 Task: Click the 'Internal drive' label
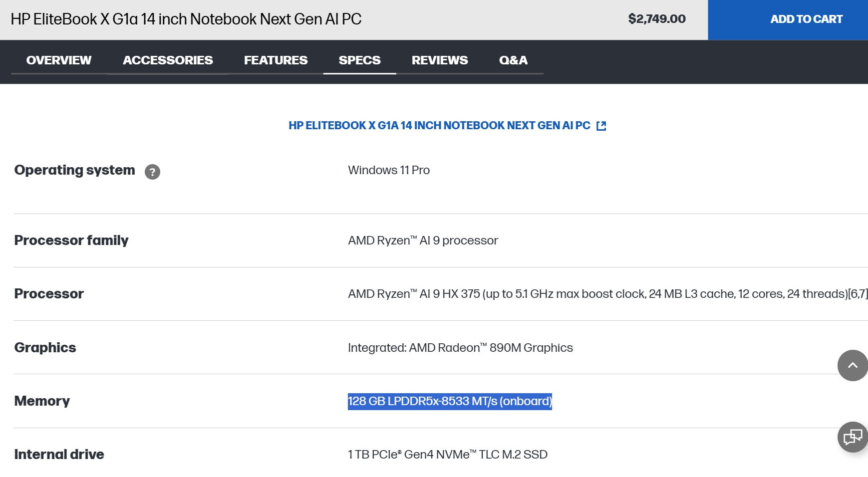coord(59,455)
